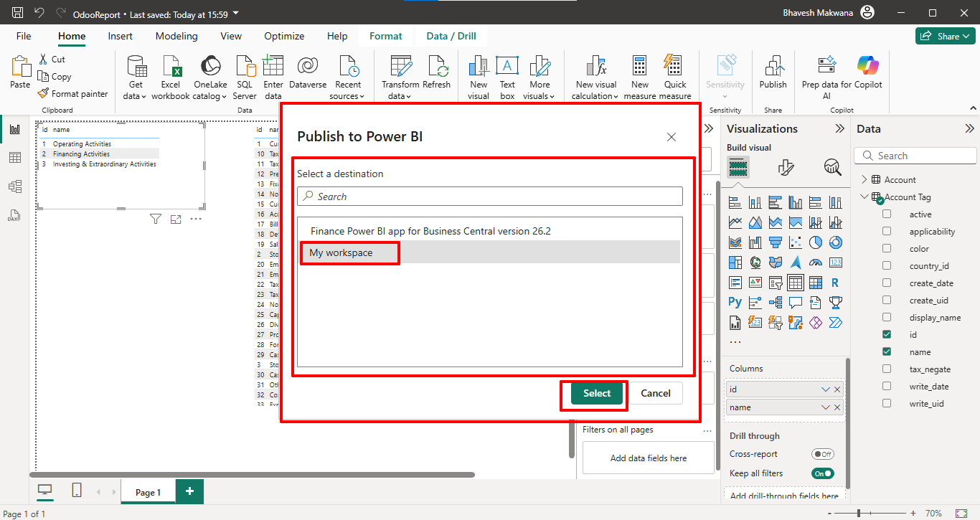Open Transform data editor
Viewport: 980px width, 520px height.
click(x=400, y=77)
